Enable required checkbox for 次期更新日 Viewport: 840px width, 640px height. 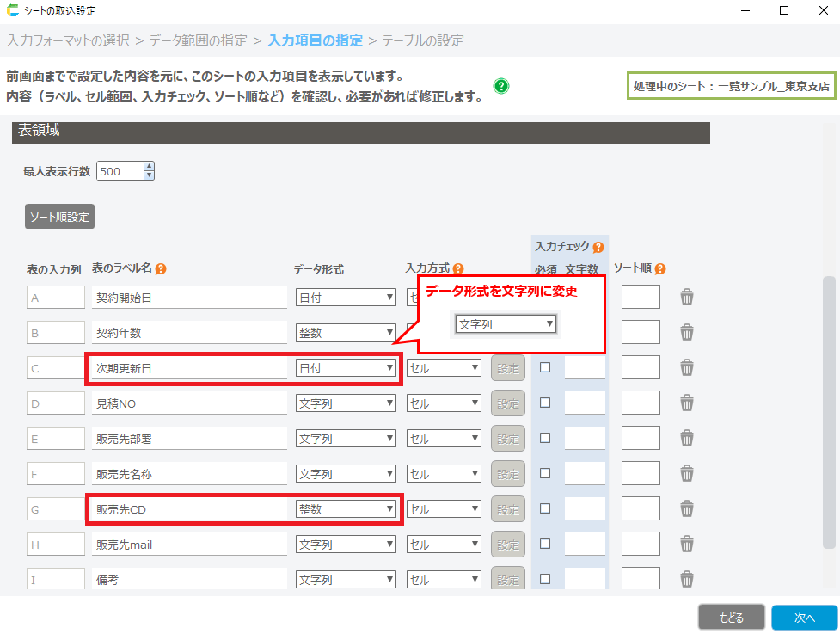(544, 367)
